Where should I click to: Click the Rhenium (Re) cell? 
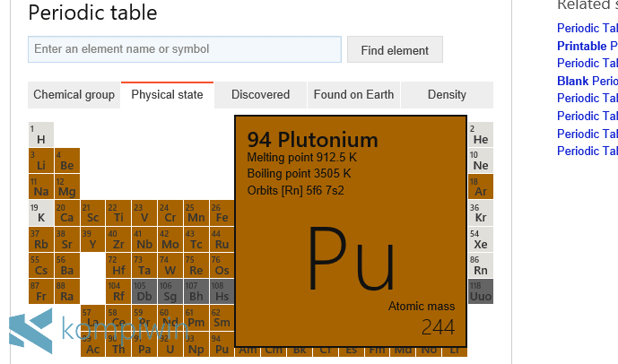196,265
